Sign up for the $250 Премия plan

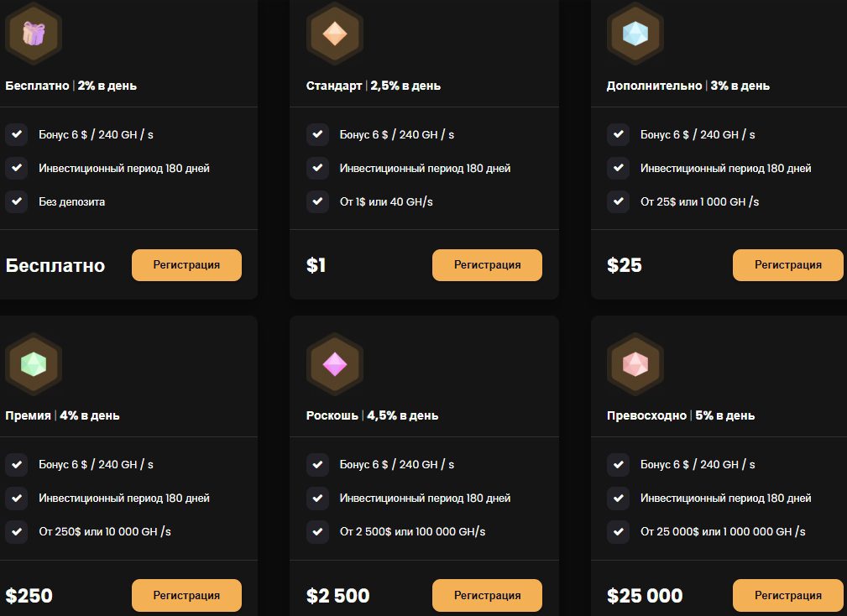coord(186,595)
